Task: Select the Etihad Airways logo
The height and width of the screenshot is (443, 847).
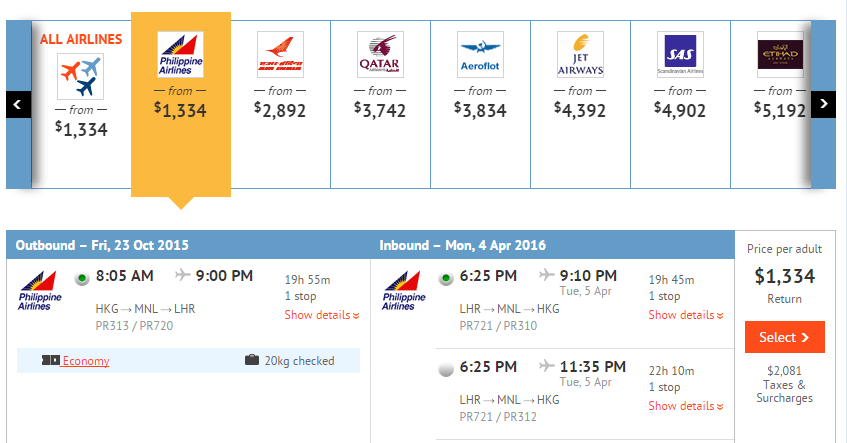Action: pyautogui.click(x=780, y=54)
